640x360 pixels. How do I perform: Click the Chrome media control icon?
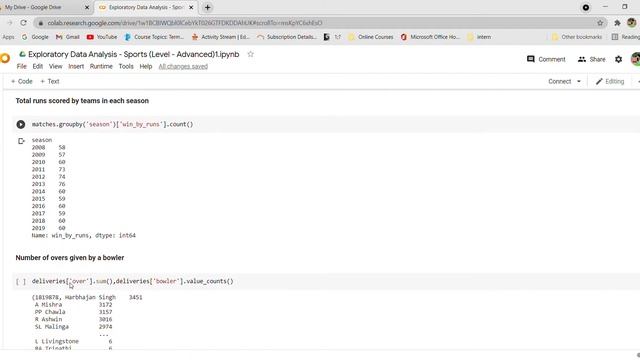point(586,7)
